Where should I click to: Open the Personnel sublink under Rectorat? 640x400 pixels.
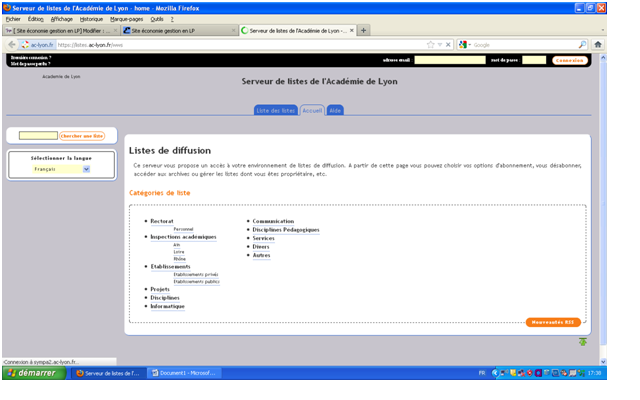click(183, 229)
